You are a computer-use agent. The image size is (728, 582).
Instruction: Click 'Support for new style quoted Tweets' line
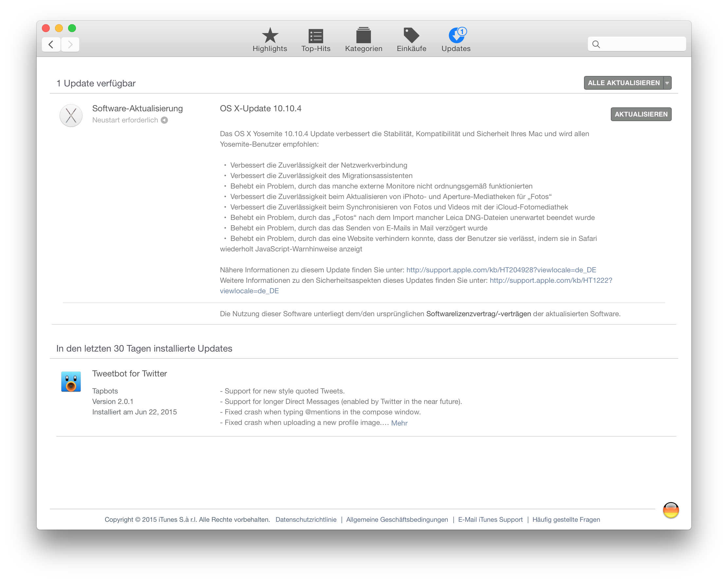pyautogui.click(x=282, y=391)
